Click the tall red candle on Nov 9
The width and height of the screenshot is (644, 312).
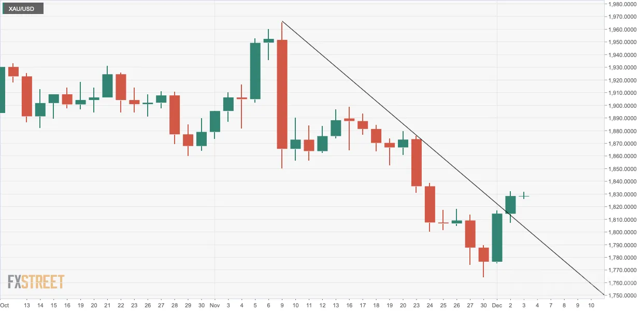(282, 94)
